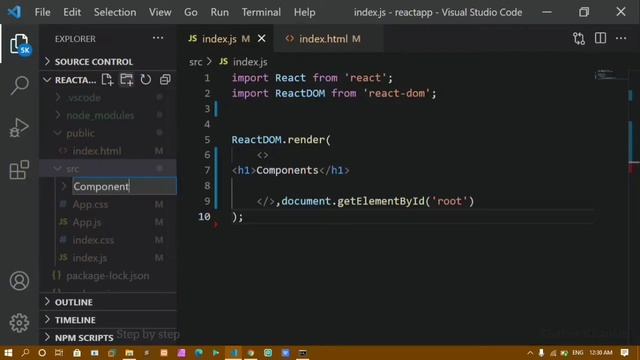Open the editor More Actions ellipsis
The image size is (640, 360).
coord(621,38)
